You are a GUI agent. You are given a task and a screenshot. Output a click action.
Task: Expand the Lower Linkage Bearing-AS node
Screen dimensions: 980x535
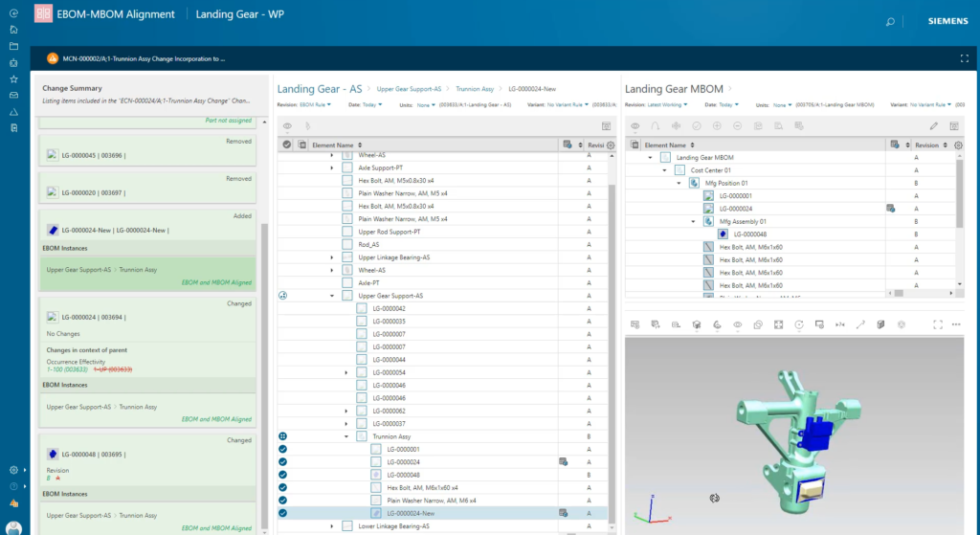tap(332, 526)
